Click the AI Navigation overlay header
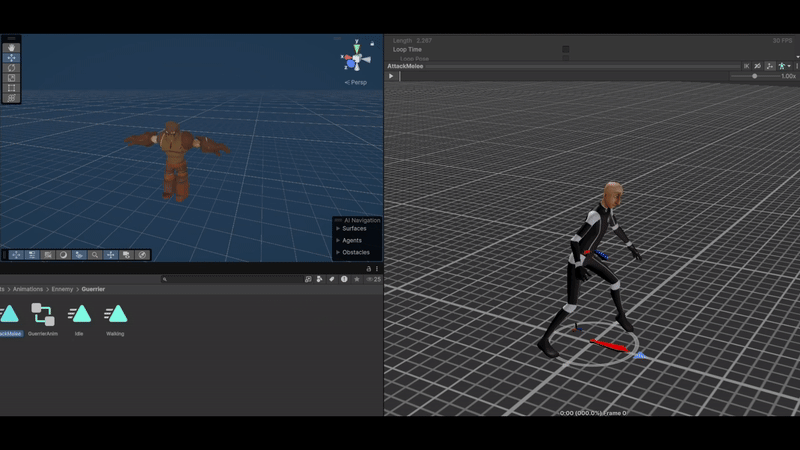800x450 pixels. pos(357,220)
